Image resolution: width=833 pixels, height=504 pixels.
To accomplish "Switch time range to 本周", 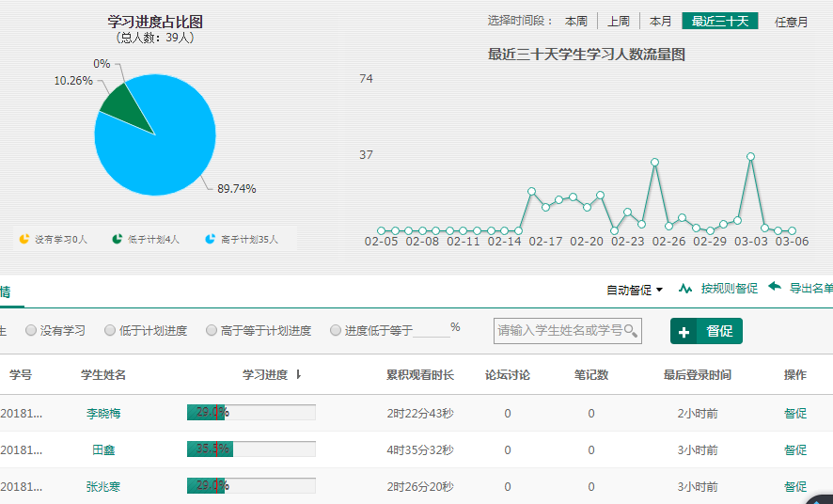I will (575, 22).
